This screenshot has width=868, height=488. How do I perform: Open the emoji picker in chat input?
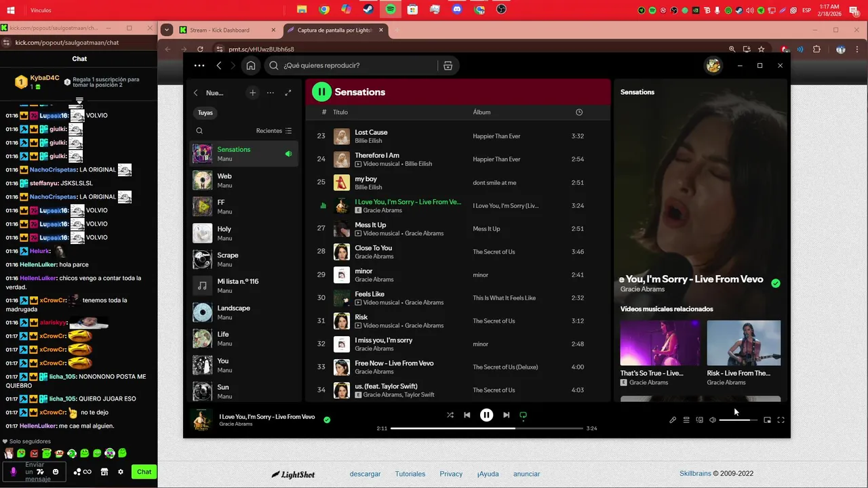pos(56,472)
